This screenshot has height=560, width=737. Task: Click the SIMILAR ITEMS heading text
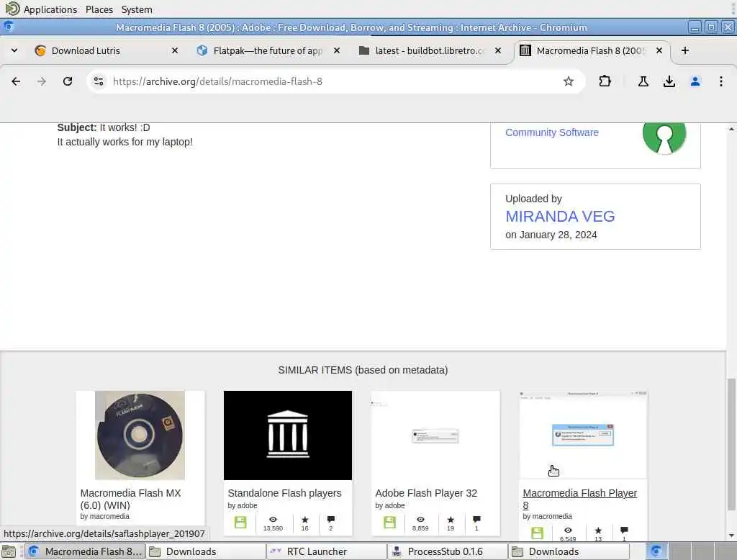click(363, 370)
